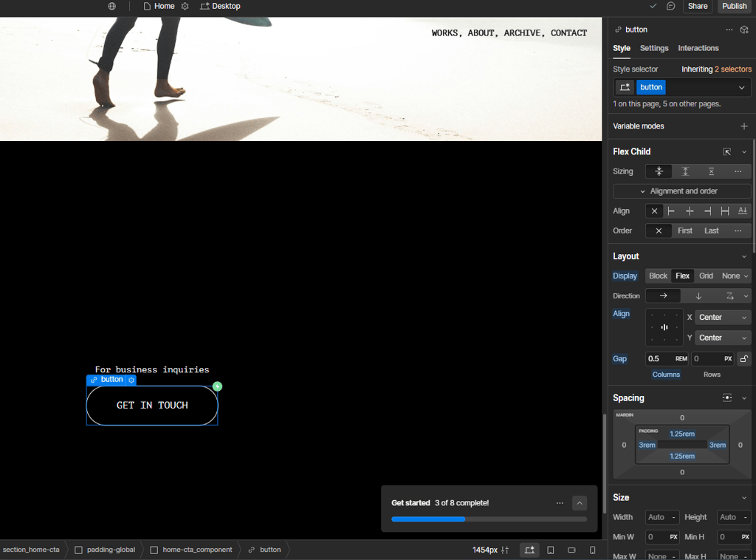This screenshot has width=756, height=560.
Task: Toggle the gap lock icon
Action: tap(744, 359)
